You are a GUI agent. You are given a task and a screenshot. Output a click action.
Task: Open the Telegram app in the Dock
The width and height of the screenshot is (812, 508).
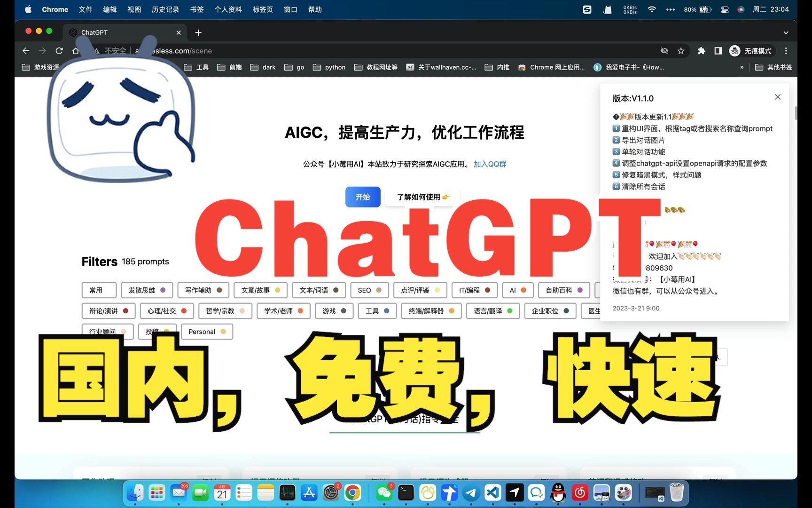470,493
